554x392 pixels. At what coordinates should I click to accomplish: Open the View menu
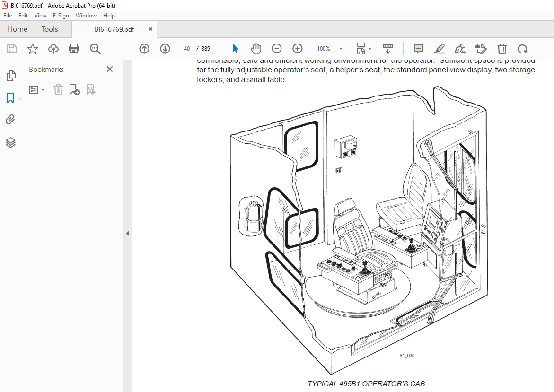(40, 16)
